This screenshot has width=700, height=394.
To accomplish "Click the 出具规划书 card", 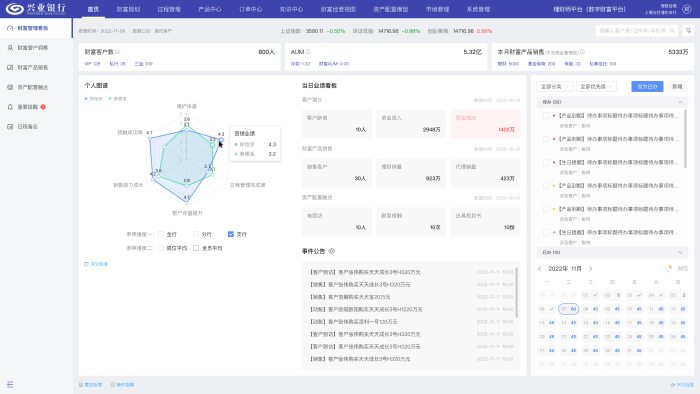I will click(x=485, y=221).
